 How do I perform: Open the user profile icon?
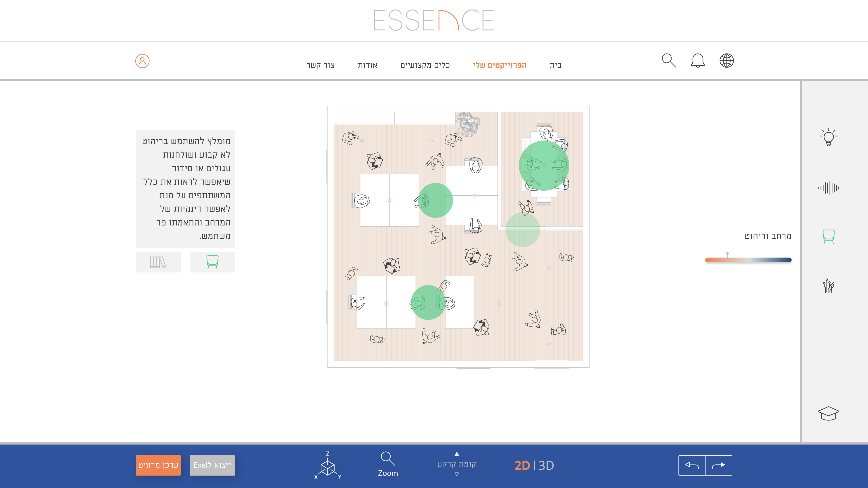click(142, 61)
